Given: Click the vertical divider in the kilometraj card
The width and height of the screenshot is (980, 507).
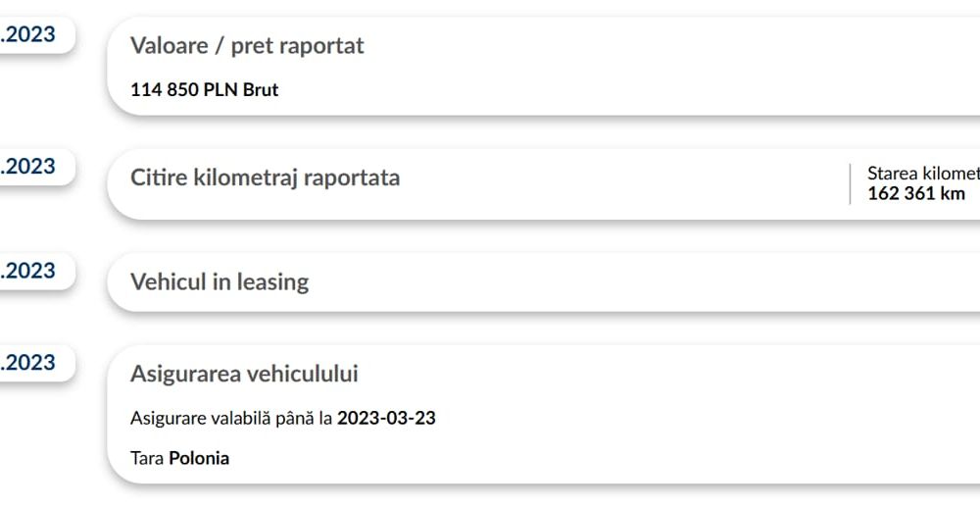Looking at the screenshot, I should 850,183.
